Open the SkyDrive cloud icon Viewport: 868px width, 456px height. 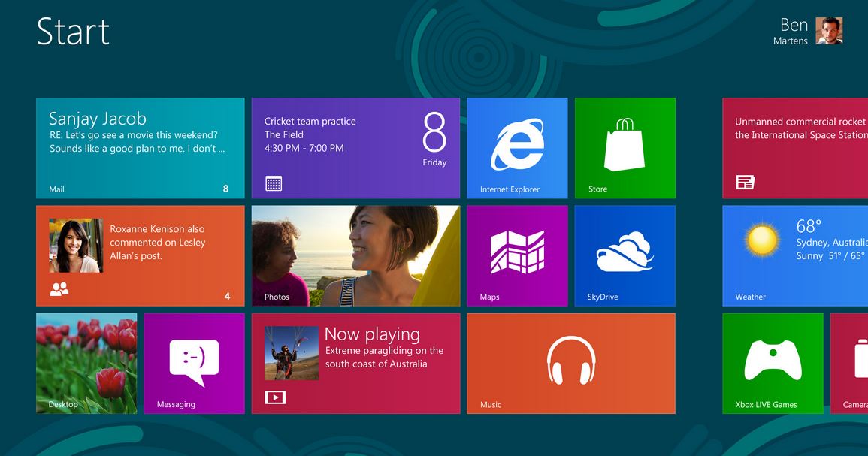625,252
